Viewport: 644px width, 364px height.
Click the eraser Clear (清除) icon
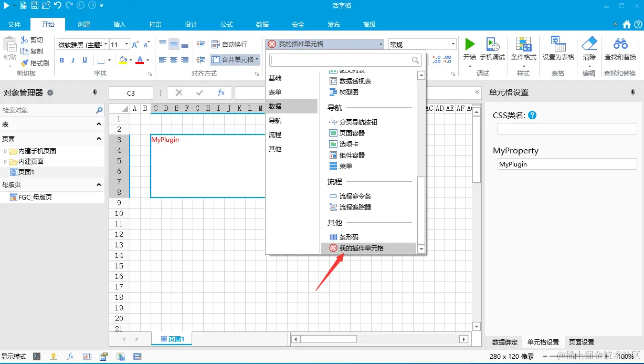click(x=589, y=43)
